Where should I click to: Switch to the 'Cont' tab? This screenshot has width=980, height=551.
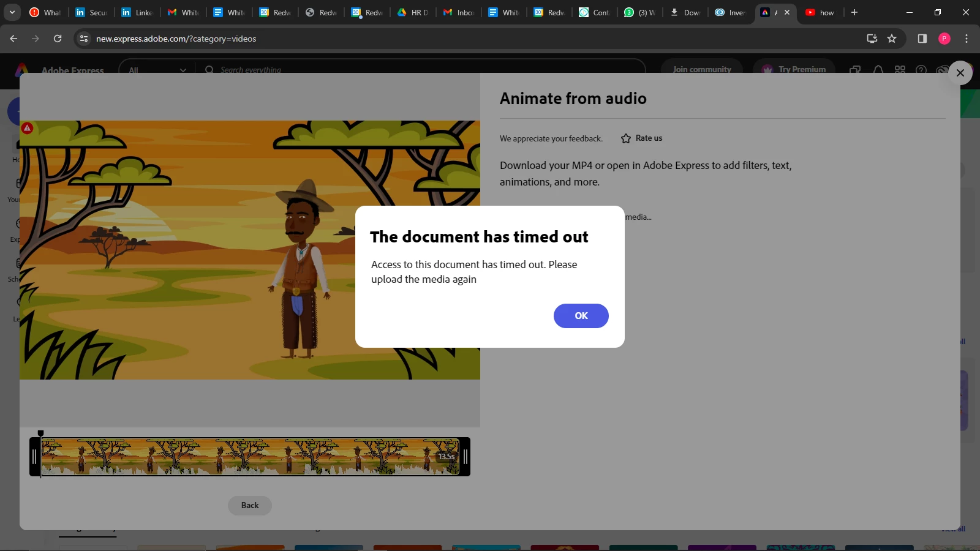595,12
